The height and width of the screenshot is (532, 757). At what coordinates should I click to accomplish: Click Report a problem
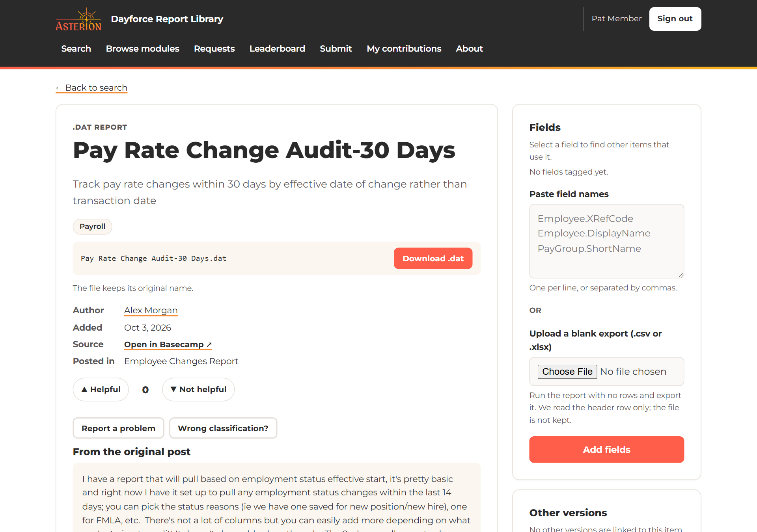pos(118,428)
